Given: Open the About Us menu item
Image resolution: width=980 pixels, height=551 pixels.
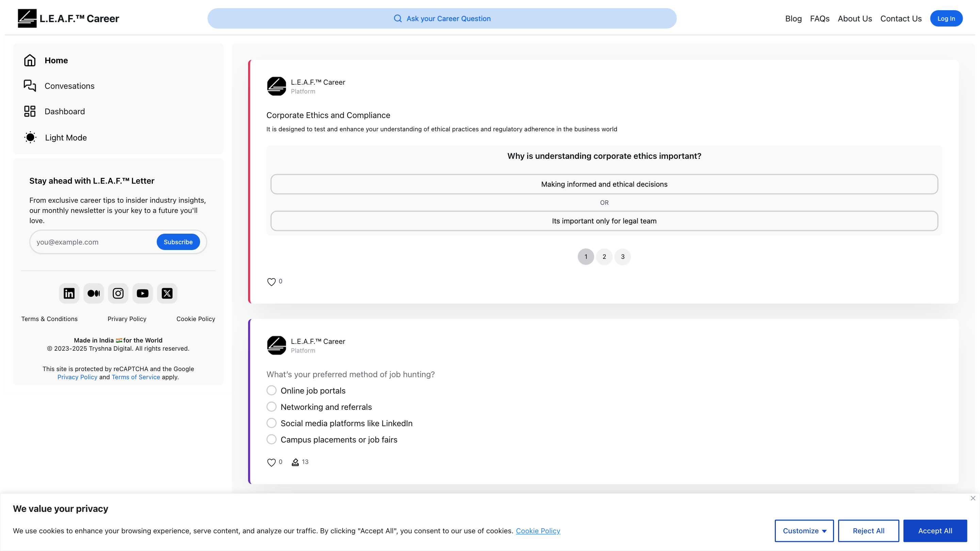Looking at the screenshot, I should point(854,19).
